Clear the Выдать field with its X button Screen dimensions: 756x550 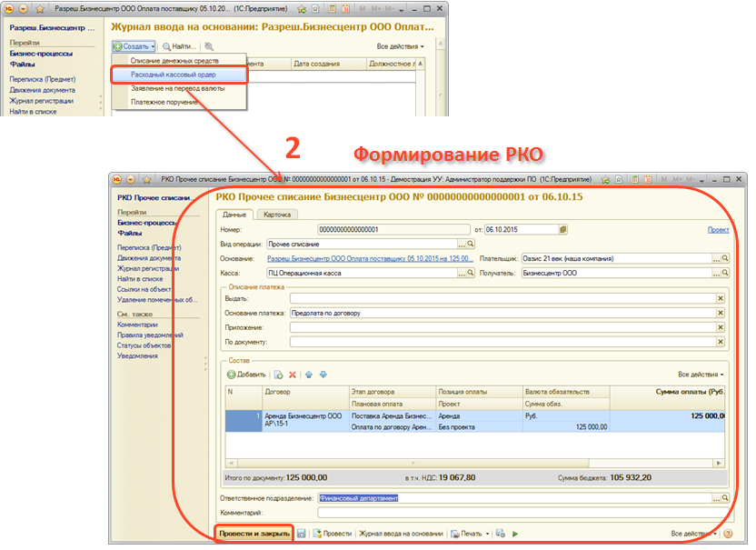[721, 298]
